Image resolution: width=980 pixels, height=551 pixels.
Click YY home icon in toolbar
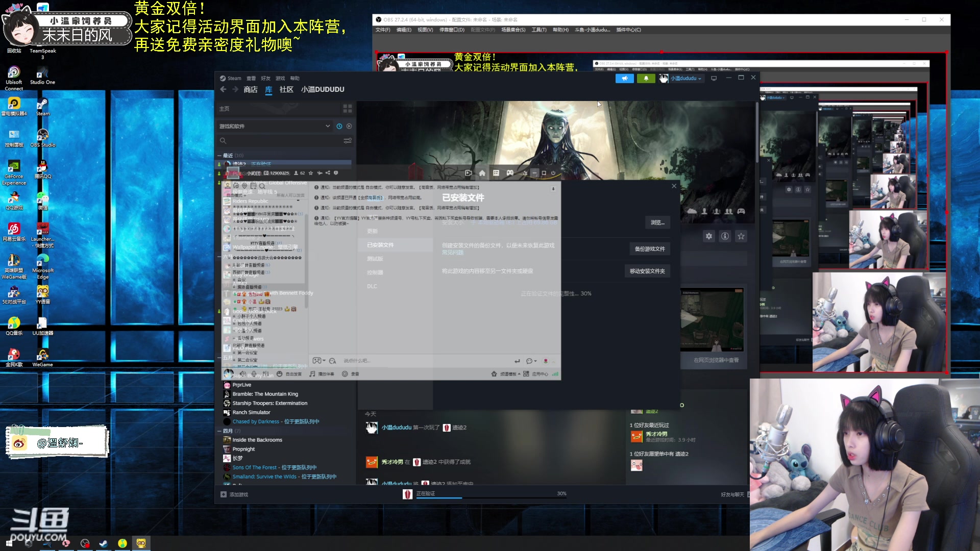482,173
